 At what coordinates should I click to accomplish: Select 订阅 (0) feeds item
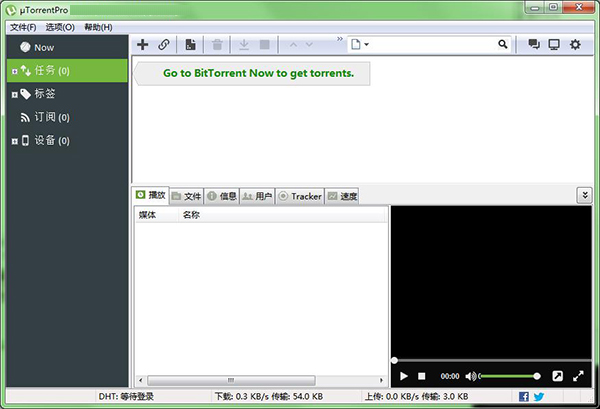point(67,117)
